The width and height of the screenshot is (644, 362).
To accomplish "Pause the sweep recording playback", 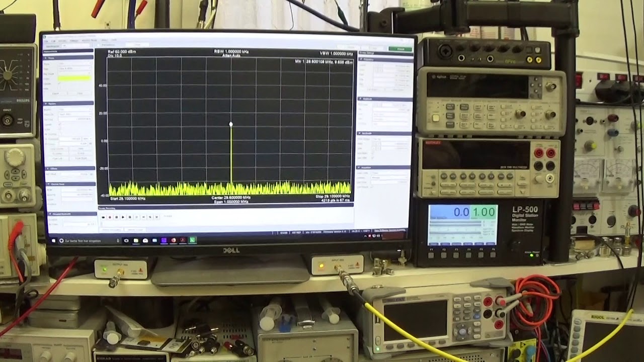I will [x=130, y=217].
